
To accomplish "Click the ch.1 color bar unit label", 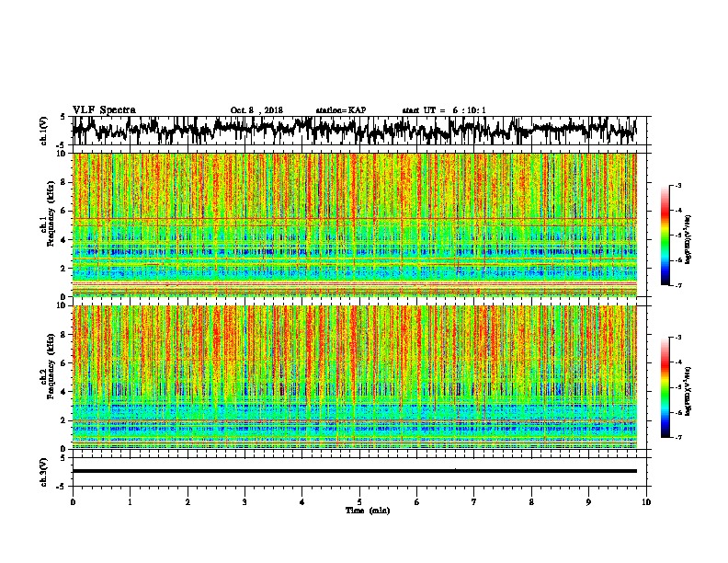I will [688, 239].
